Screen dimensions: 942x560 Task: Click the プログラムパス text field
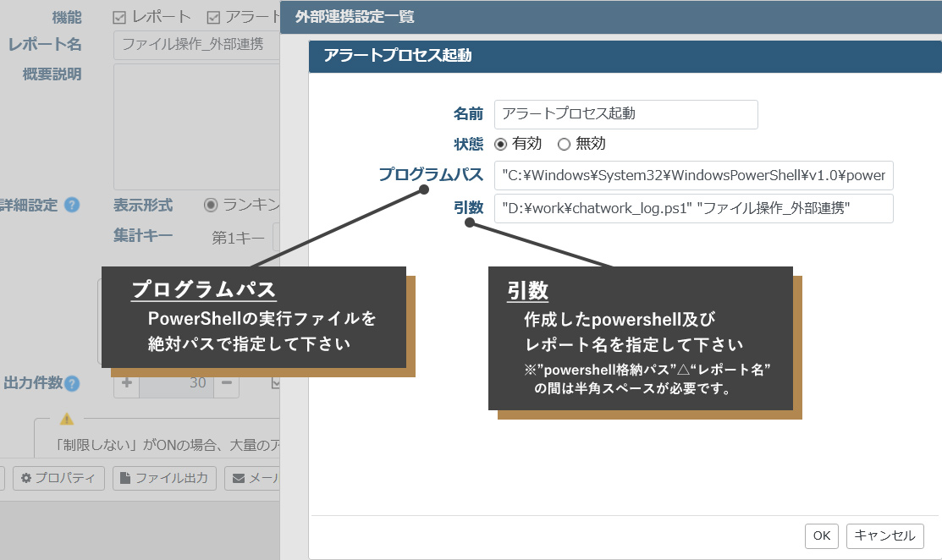694,175
